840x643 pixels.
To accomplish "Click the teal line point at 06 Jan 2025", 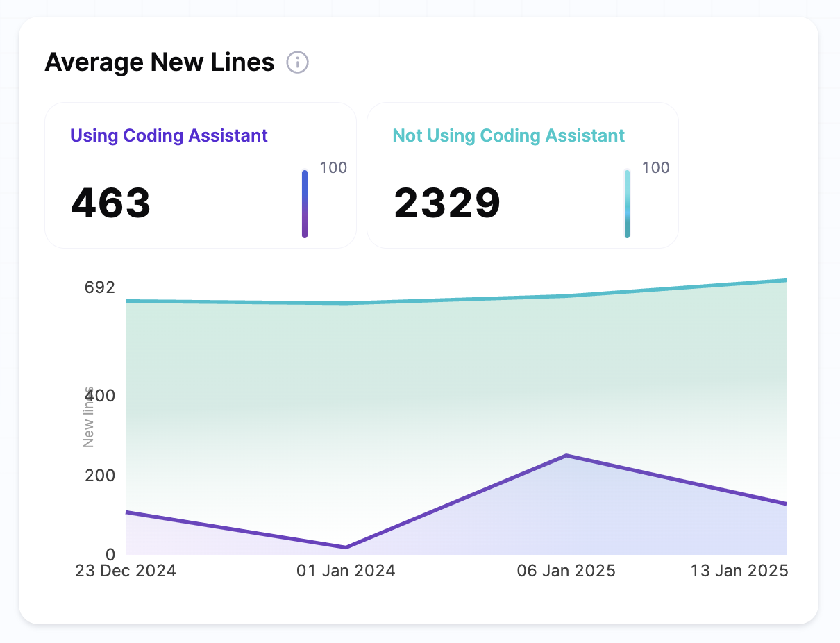I will click(x=566, y=297).
